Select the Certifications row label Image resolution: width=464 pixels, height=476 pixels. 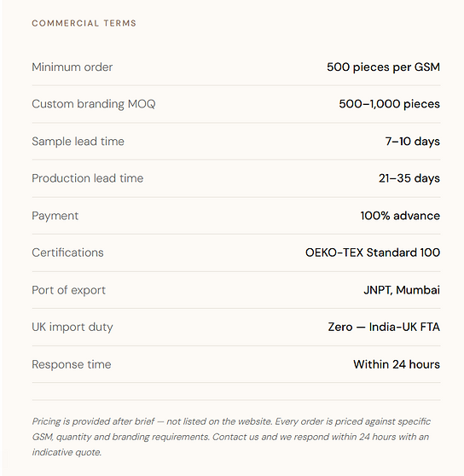pos(67,253)
